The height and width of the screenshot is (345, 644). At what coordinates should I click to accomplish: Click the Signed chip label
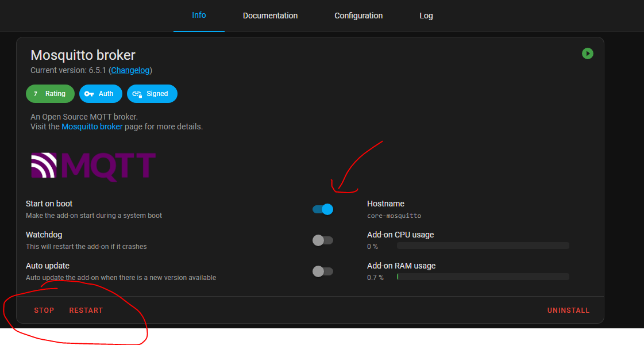(x=157, y=94)
